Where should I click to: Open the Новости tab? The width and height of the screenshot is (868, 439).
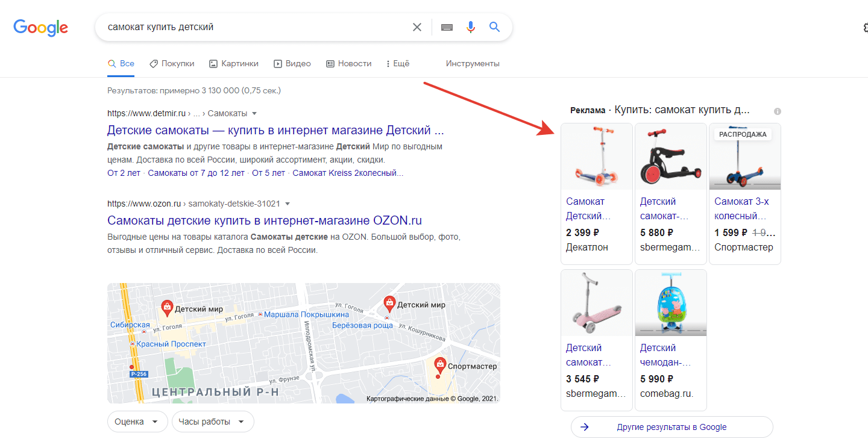click(x=349, y=63)
